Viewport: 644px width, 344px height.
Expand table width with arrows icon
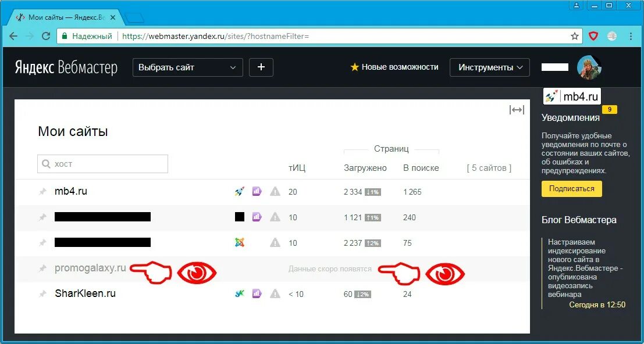(517, 110)
